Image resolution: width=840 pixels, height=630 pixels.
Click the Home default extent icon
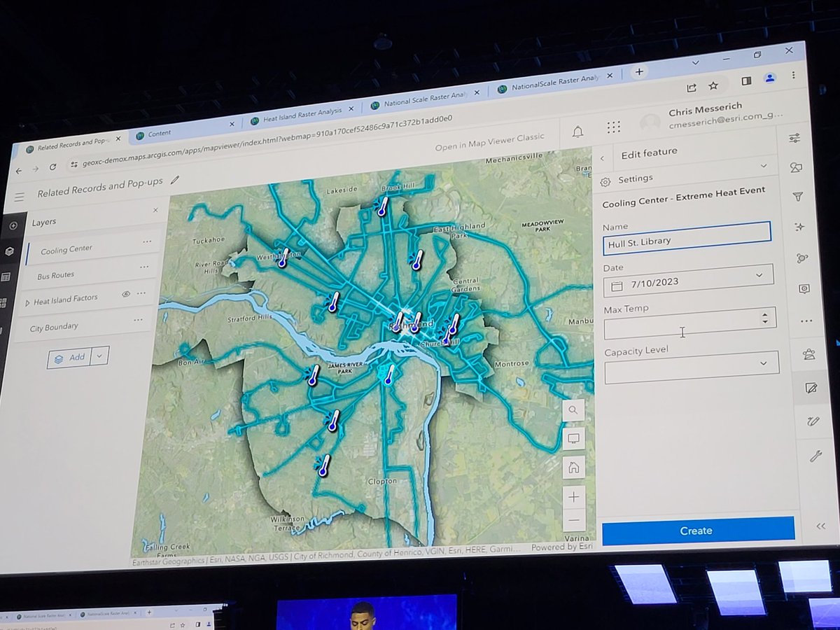[x=574, y=467]
